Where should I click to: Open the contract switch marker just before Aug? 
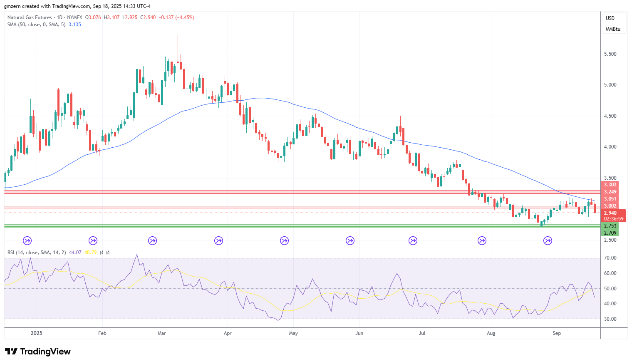(x=482, y=240)
